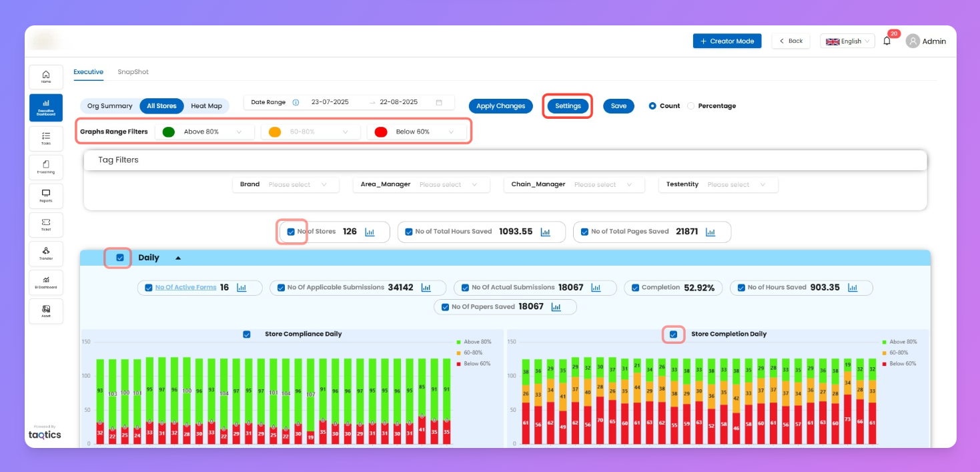Open the Ticket sidebar icon
This screenshot has width=980, height=472.
[x=46, y=223]
